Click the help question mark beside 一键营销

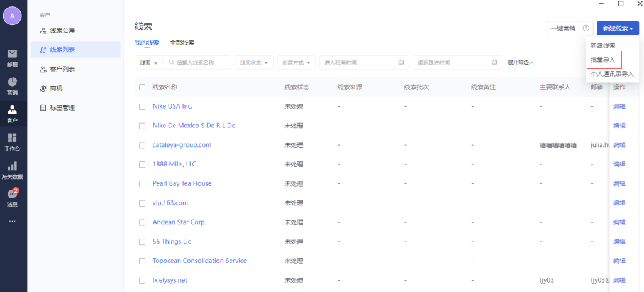[x=586, y=28]
